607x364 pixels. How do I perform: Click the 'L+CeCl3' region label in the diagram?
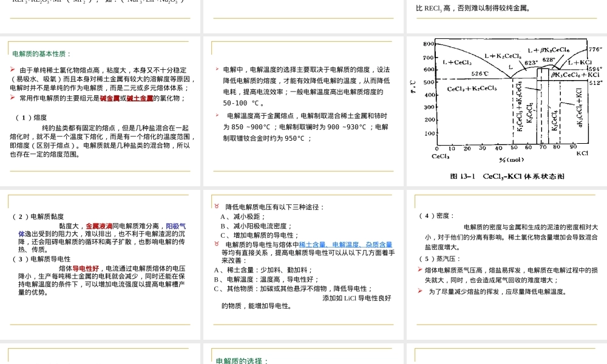pyautogui.click(x=457, y=62)
